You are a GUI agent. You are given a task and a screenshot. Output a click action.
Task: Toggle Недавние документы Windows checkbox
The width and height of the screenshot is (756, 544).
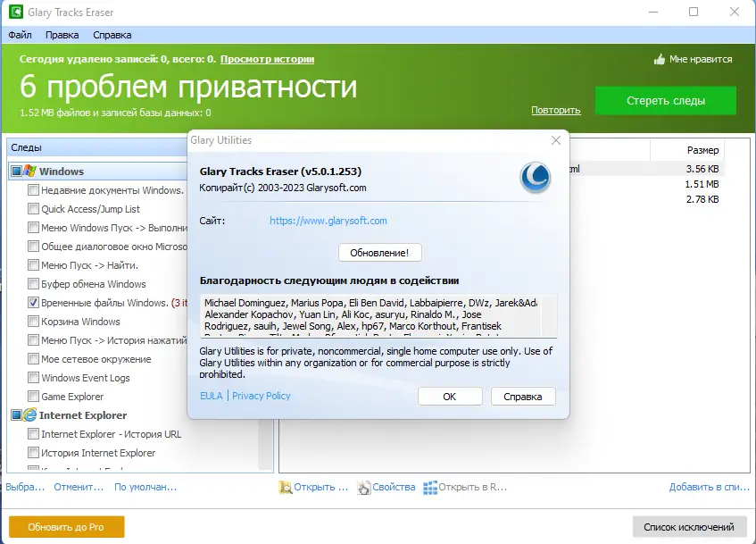[x=33, y=189]
